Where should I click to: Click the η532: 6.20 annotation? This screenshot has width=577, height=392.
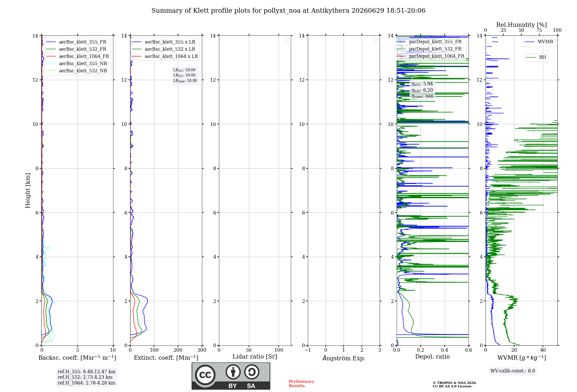tap(422, 90)
